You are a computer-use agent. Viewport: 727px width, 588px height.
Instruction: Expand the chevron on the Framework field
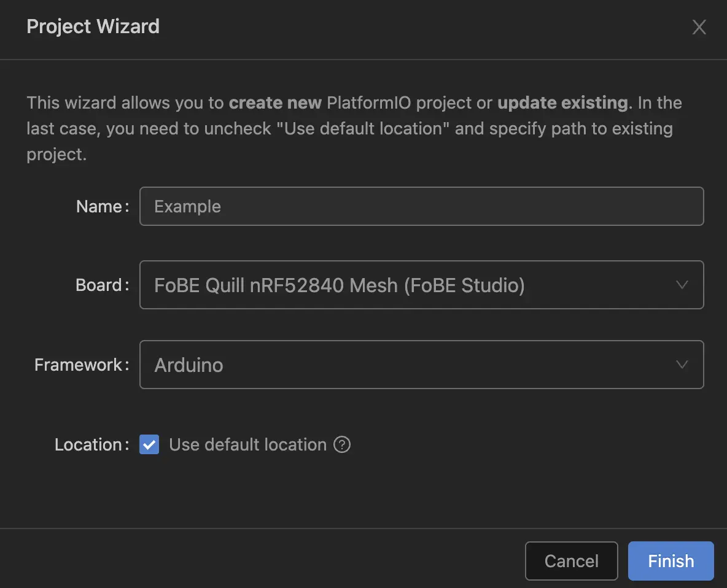tap(682, 365)
